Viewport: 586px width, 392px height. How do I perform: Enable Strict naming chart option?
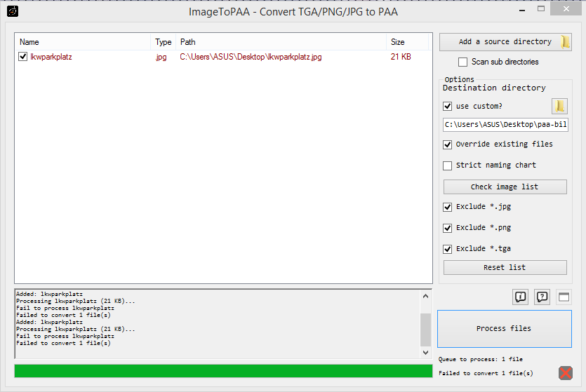tap(448, 165)
